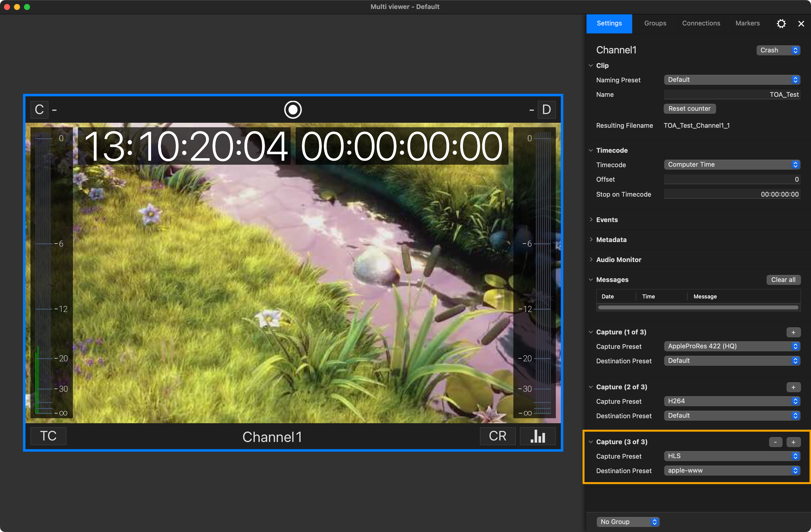
Task: Open Destination Preset dropdown for Capture 1
Action: click(732, 361)
